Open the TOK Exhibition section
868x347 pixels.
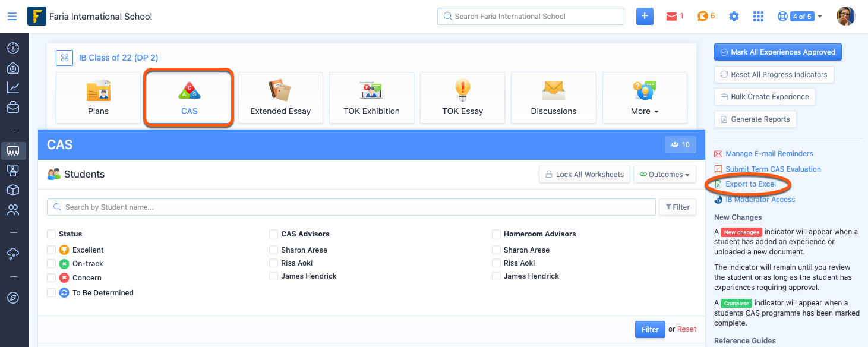pyautogui.click(x=371, y=98)
